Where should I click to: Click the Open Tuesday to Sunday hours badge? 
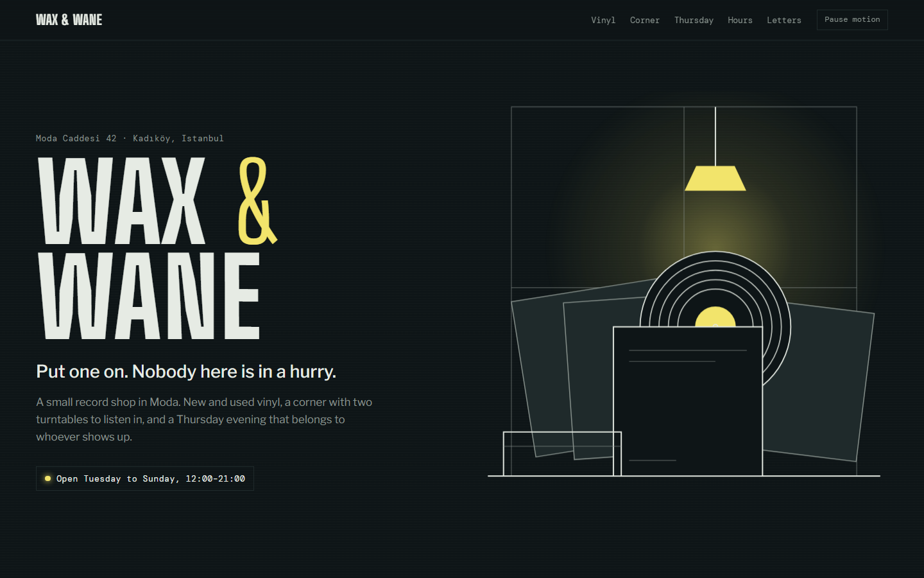pos(145,478)
